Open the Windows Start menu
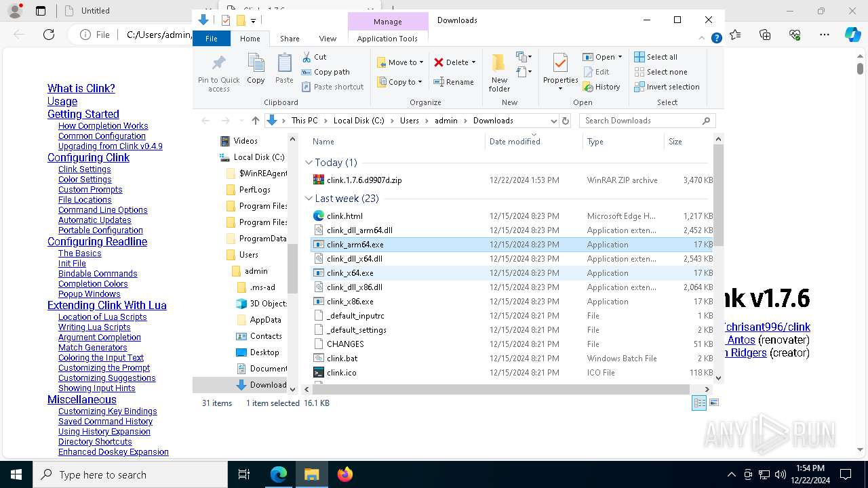The height and width of the screenshot is (488, 868). coord(16,474)
